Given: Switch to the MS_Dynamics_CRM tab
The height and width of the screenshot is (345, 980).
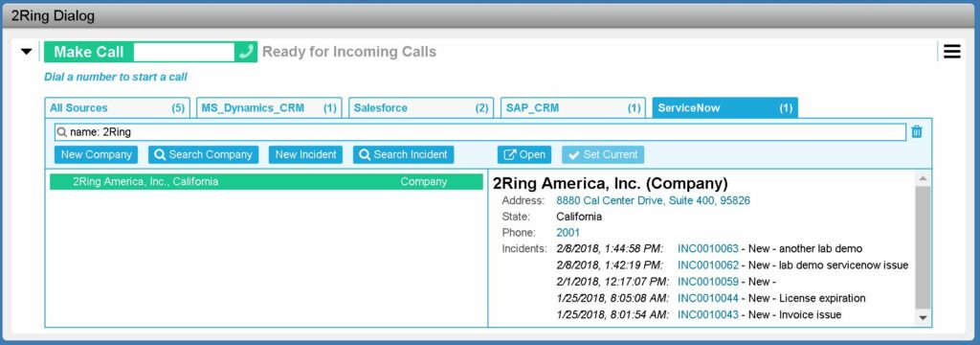Looking at the screenshot, I should click(x=269, y=107).
